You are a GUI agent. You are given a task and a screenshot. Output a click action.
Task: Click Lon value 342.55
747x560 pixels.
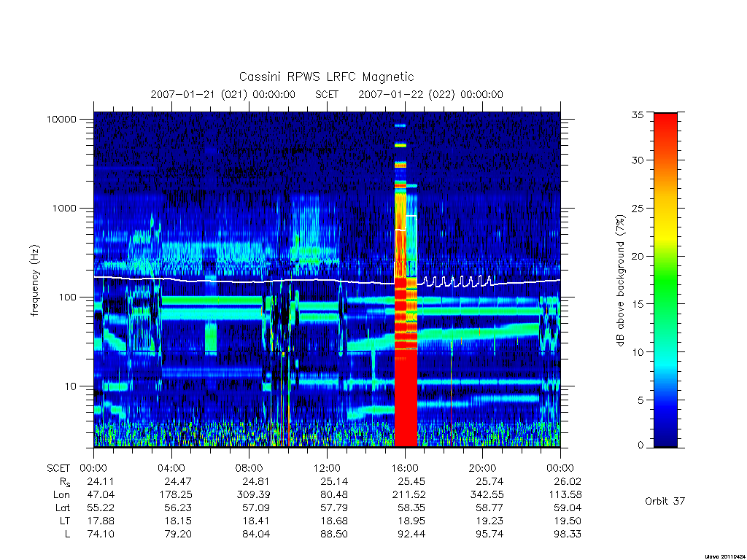(487, 495)
